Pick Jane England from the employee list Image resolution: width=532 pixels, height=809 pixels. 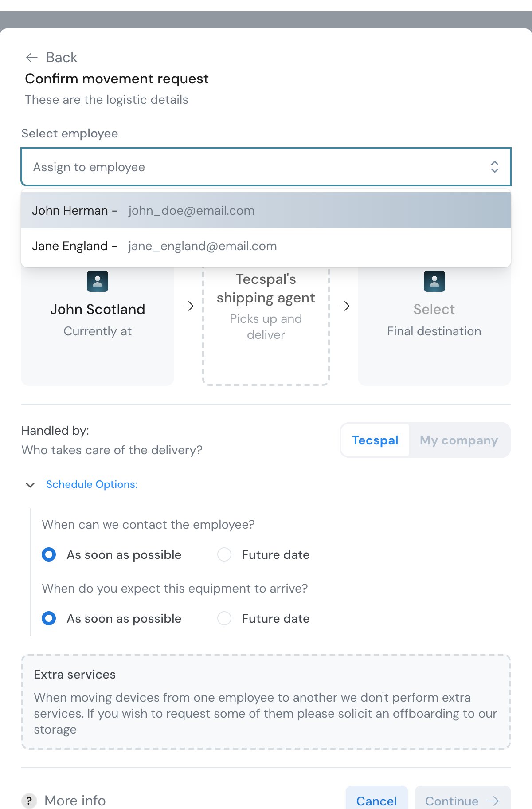(x=266, y=246)
